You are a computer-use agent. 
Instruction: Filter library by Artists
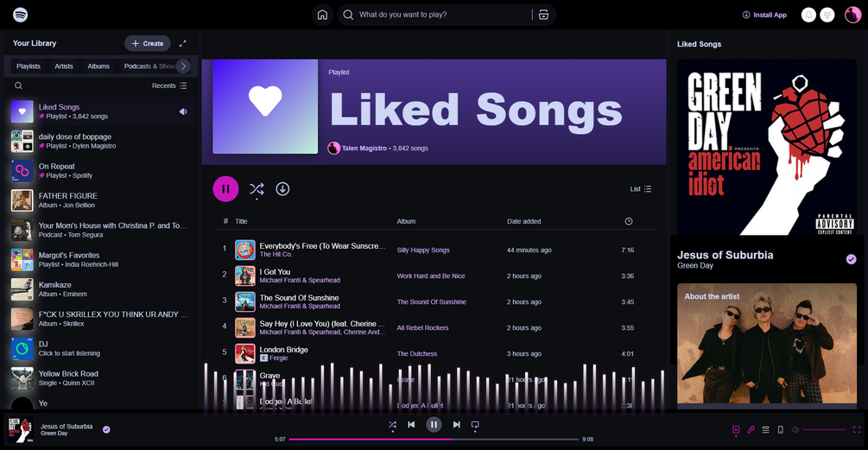tap(64, 67)
